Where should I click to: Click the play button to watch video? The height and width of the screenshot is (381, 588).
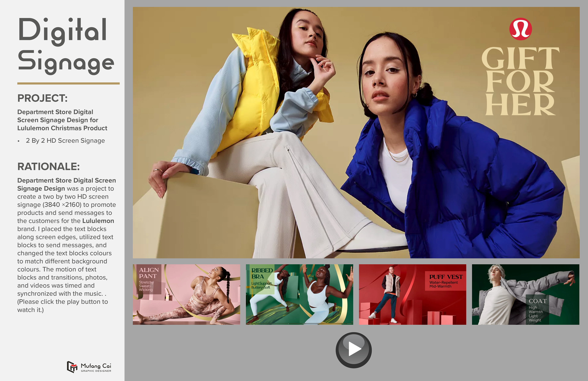[x=354, y=350]
